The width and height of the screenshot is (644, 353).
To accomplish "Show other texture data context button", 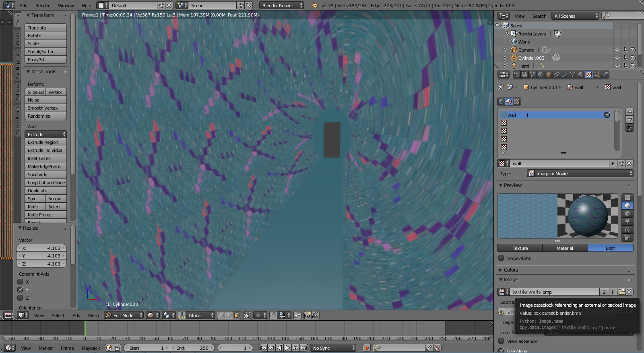I will [517, 102].
